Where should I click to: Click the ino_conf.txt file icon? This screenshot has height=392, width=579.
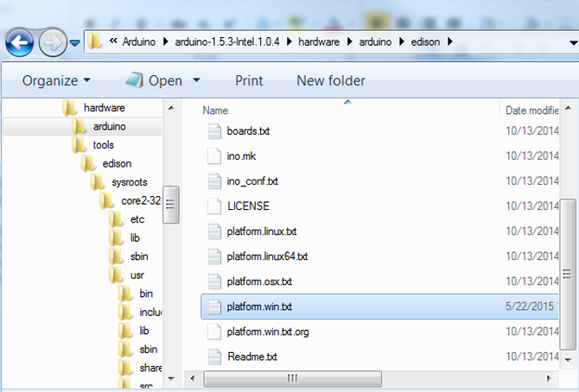[x=214, y=181]
